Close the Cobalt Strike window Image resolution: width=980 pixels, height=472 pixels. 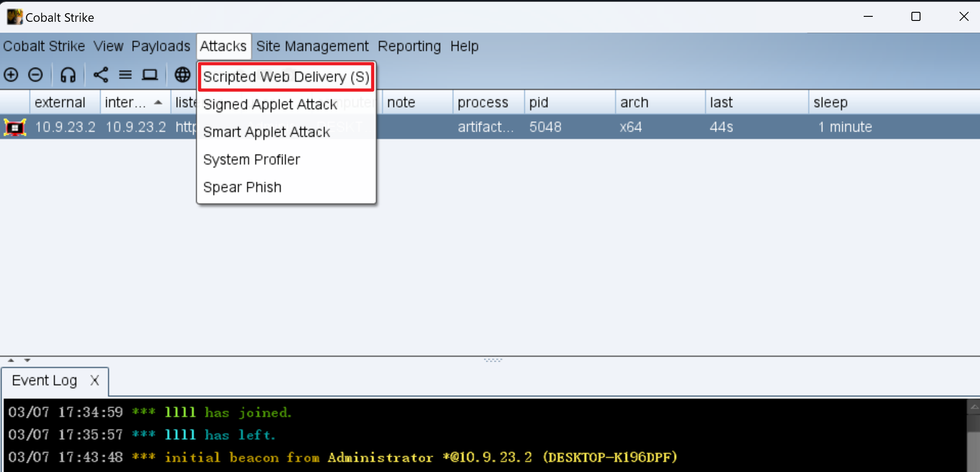pos(964,16)
